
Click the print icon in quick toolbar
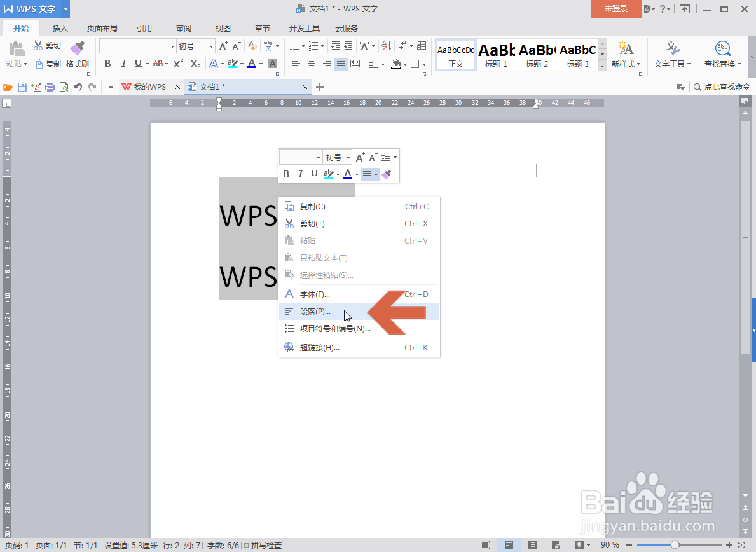tap(50, 87)
